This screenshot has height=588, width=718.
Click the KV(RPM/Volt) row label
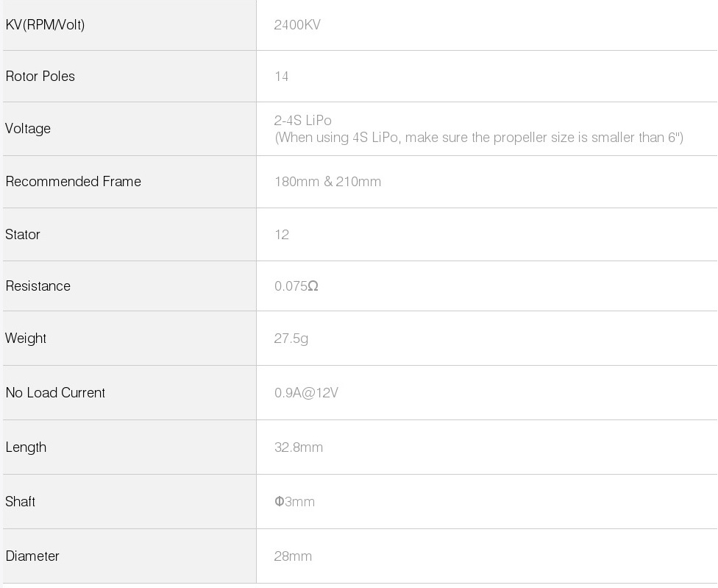(x=45, y=25)
